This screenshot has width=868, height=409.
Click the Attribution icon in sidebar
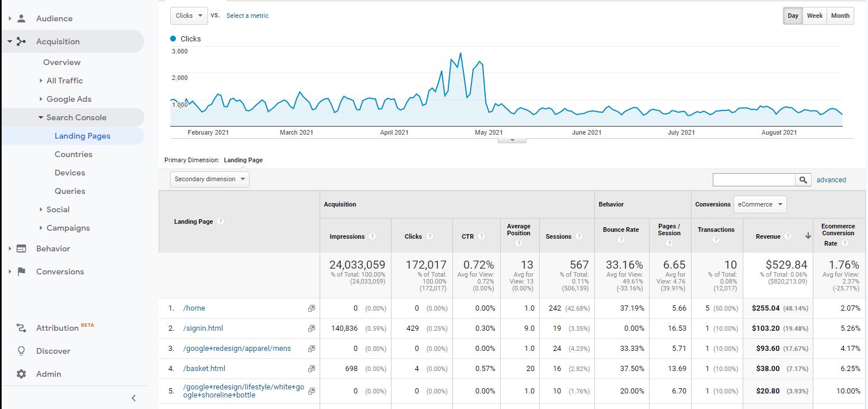pos(21,328)
